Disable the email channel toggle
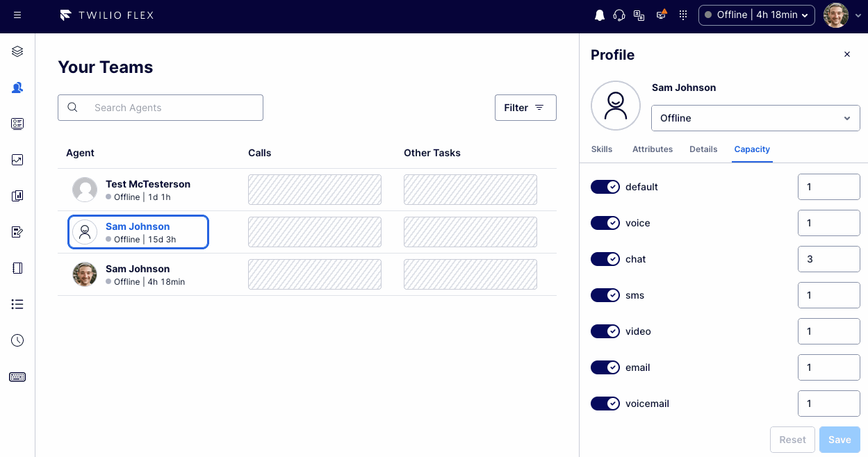The width and height of the screenshot is (868, 457). (605, 367)
